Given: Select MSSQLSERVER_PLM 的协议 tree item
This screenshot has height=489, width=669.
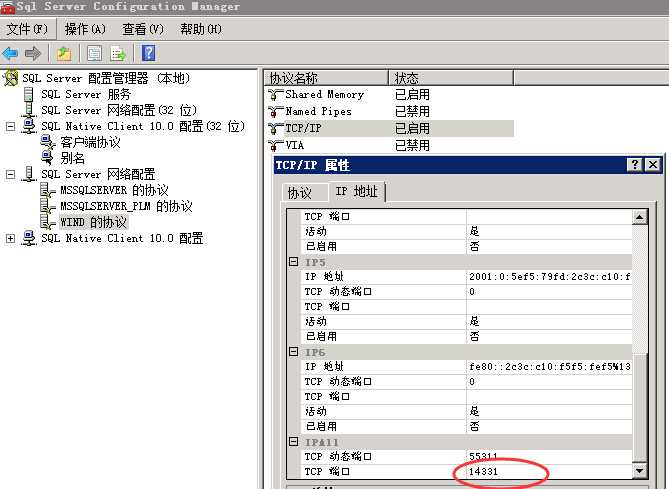Looking at the screenshot, I should [126, 206].
